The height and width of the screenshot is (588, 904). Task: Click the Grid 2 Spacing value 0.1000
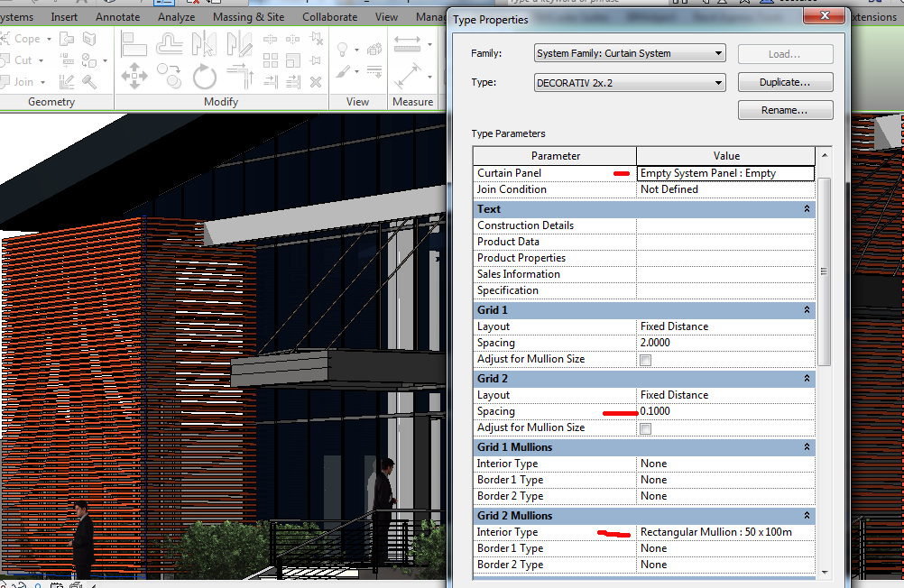725,411
